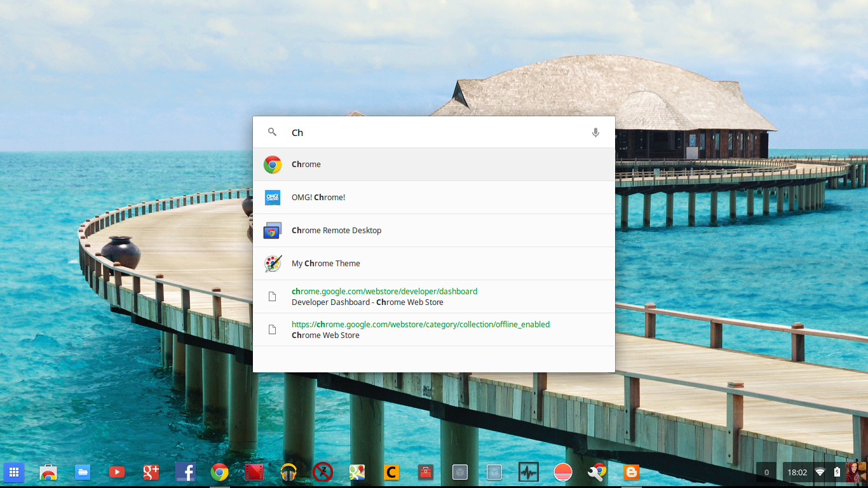Click the search field containing "Ch"

[x=434, y=132]
